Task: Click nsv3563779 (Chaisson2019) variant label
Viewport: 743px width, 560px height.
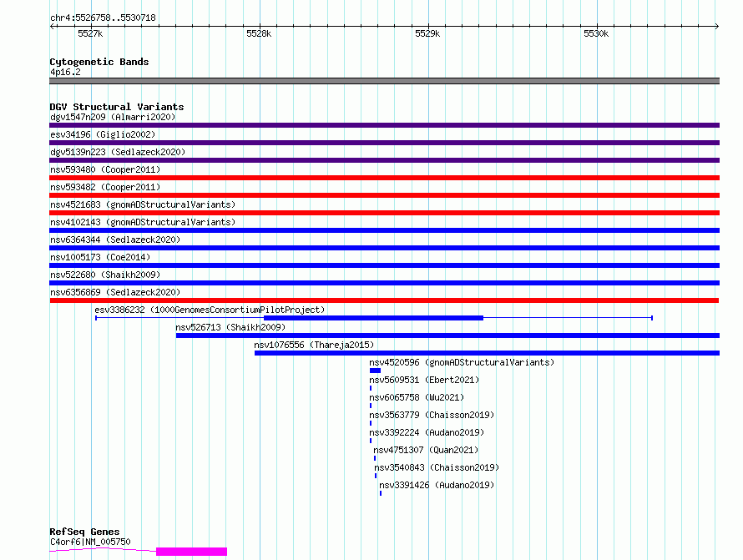Action: [432, 415]
